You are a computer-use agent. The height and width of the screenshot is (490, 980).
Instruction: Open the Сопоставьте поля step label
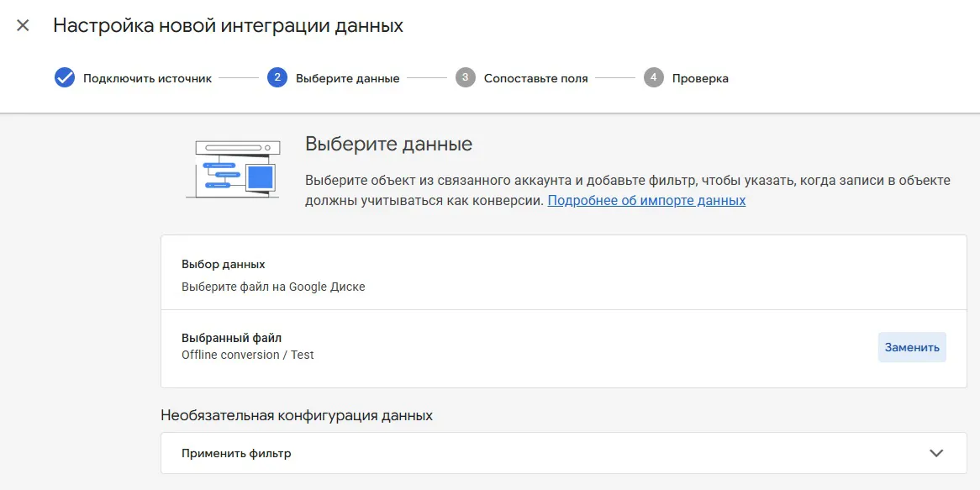pos(535,79)
